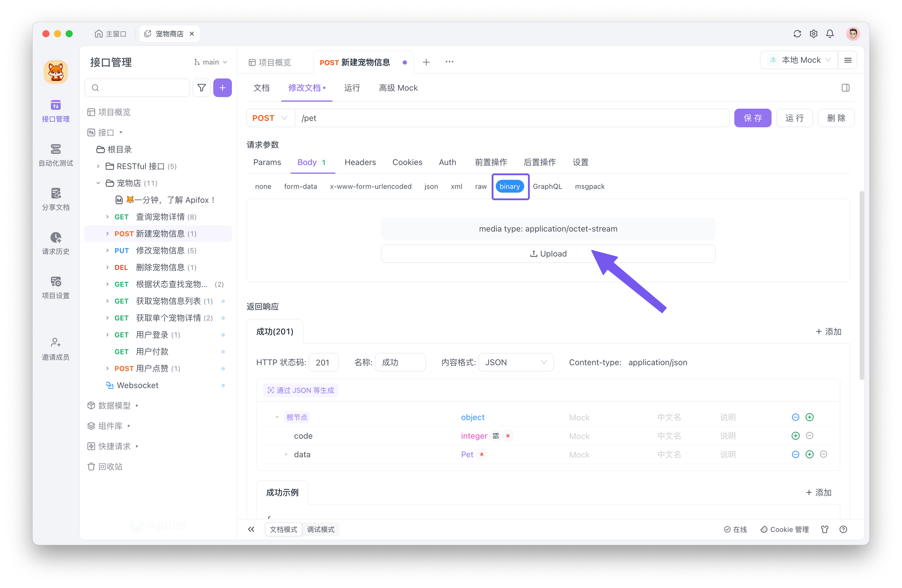Open the 项目设置 sidebar section
902x588 pixels.
coord(55,288)
